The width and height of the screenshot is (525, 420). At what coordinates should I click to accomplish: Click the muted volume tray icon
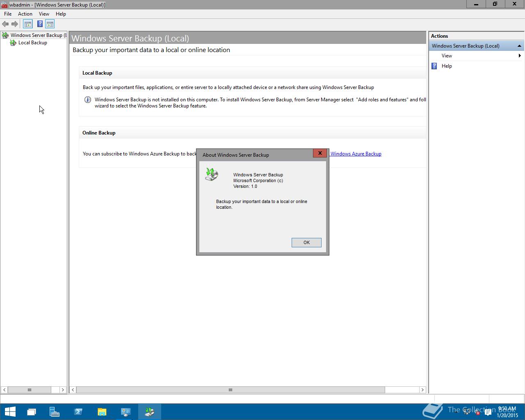[477, 412]
